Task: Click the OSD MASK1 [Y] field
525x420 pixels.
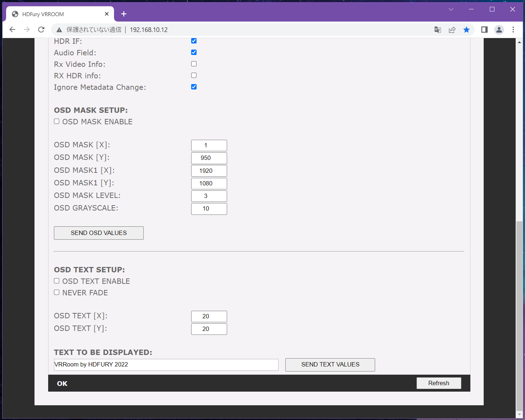Action: click(x=209, y=183)
